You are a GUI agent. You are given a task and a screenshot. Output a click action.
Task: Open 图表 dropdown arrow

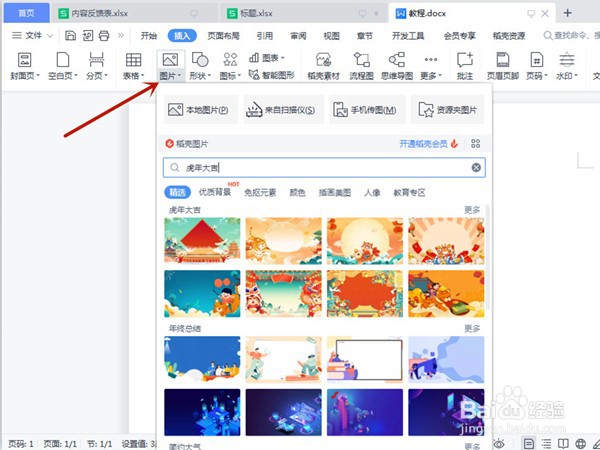283,58
